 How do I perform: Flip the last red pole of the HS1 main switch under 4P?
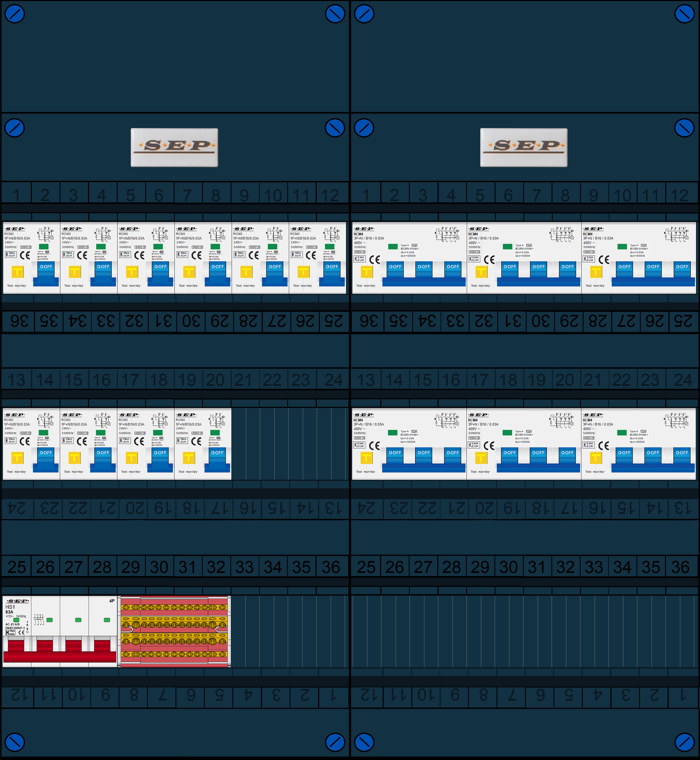click(x=102, y=645)
